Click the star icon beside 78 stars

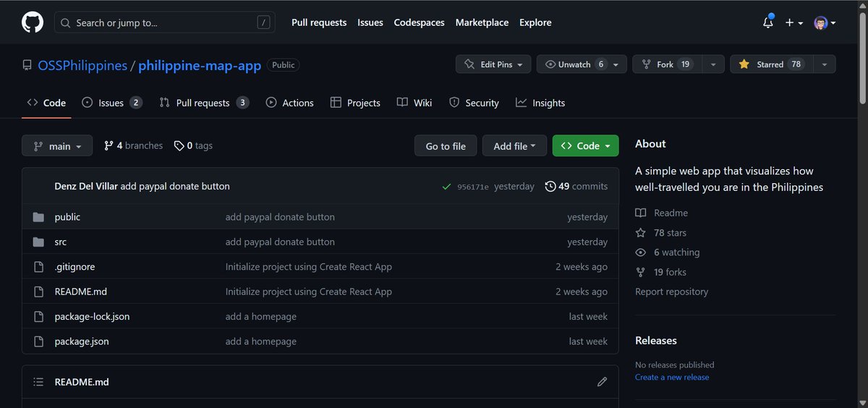(640, 233)
